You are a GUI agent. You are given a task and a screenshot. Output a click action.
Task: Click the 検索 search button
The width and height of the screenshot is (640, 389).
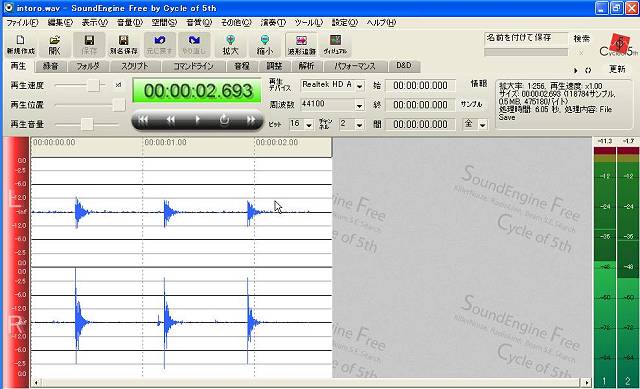click(x=582, y=38)
